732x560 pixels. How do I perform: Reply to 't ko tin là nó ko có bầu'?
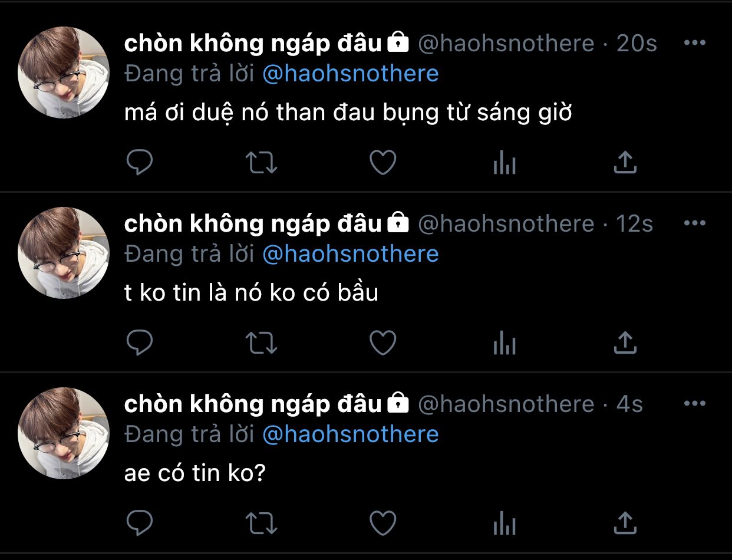[140, 343]
